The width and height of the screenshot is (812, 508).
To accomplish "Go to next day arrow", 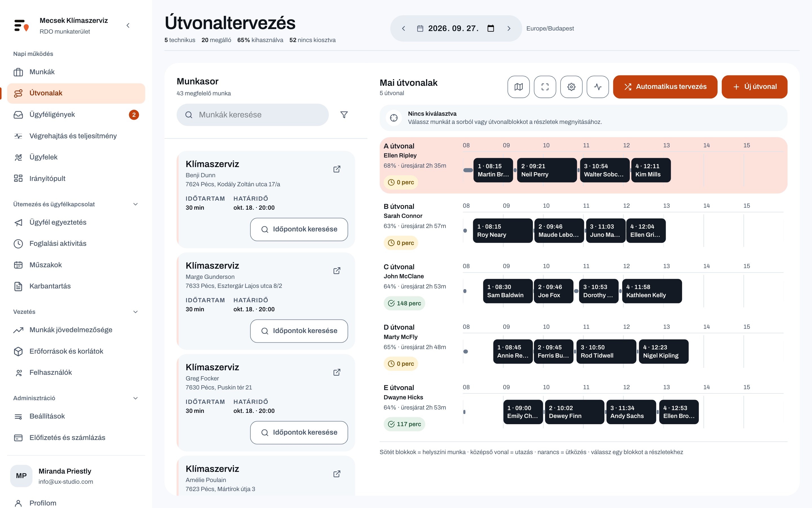I will click(x=509, y=29).
